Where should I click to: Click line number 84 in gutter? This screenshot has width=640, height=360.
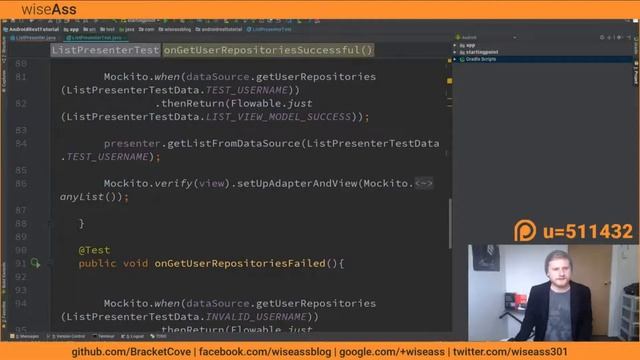21,143
